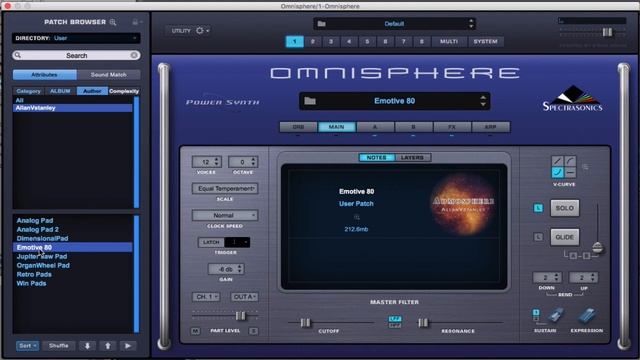Click the Utility button
The image size is (640, 360).
click(x=181, y=31)
